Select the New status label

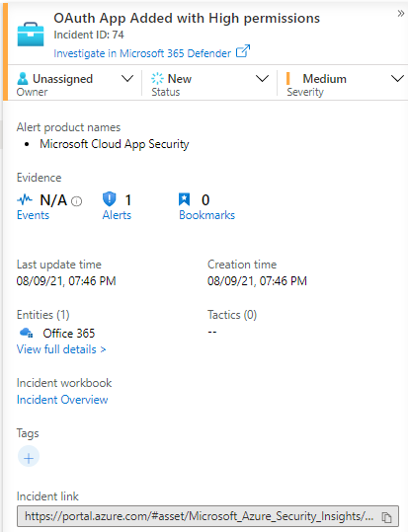180,79
